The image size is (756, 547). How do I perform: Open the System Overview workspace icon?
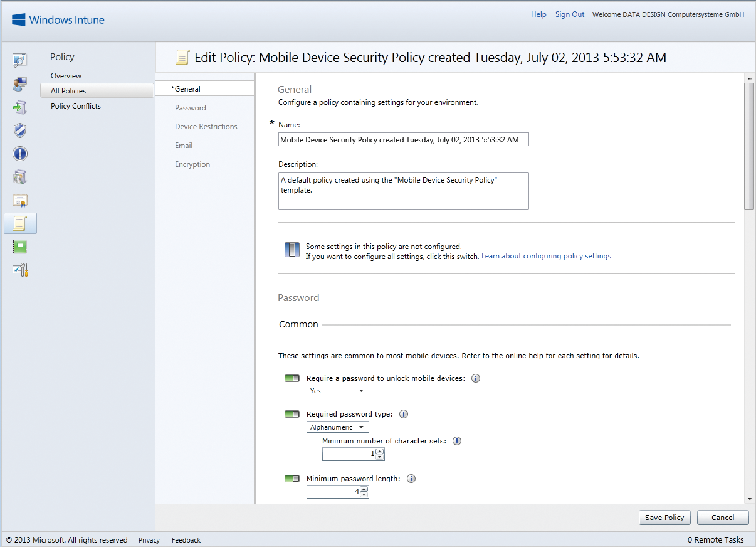[x=20, y=60]
